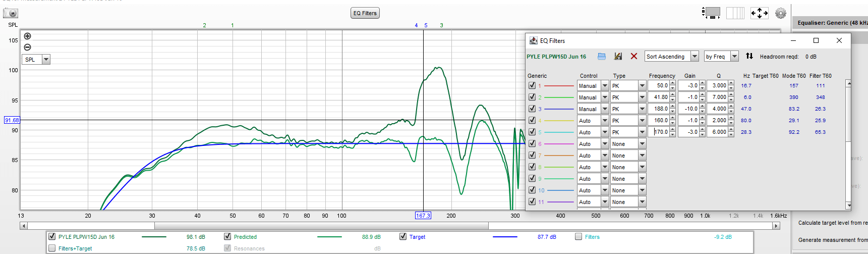The image size is (868, 254).
Task: Click the horizontal graph scrollbar thumb
Action: 321,226
